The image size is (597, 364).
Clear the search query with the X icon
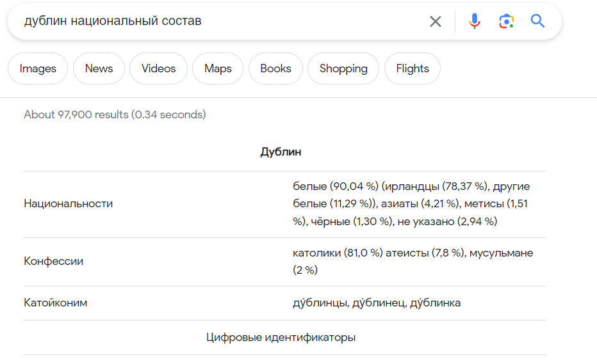435,21
